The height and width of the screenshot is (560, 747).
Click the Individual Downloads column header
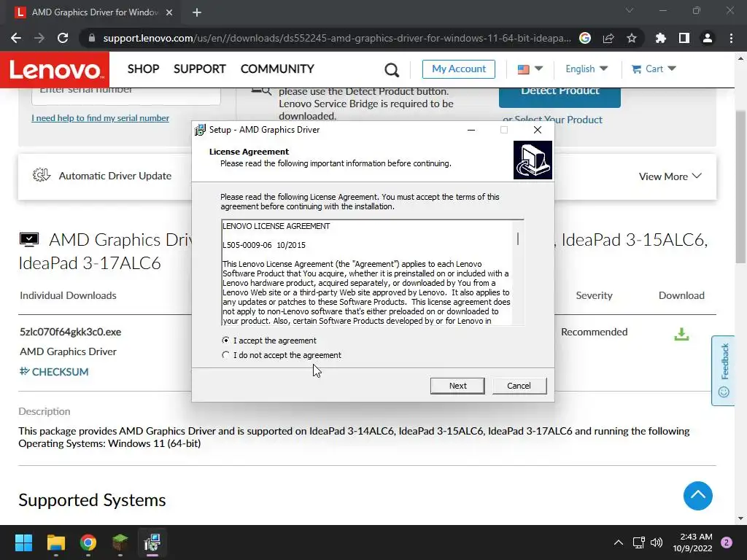pyautogui.click(x=68, y=295)
